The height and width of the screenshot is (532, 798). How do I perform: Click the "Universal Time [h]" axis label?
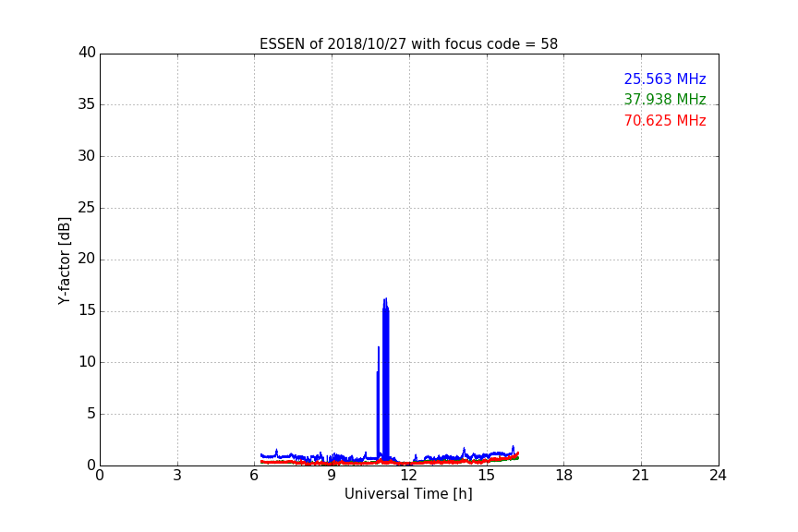tap(408, 494)
